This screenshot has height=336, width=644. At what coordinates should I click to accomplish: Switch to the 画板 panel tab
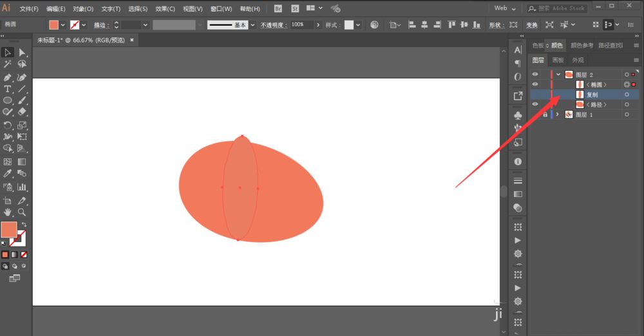pyautogui.click(x=558, y=60)
